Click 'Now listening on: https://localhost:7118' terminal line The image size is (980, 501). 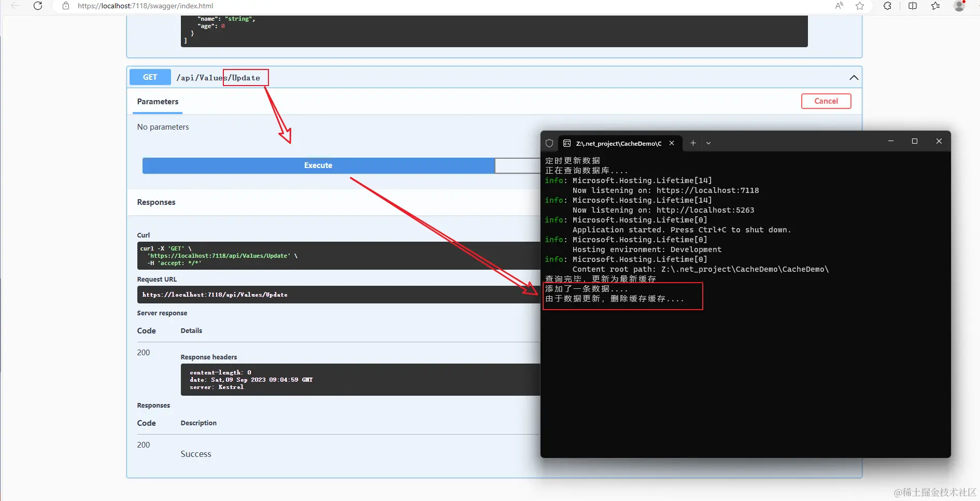click(x=666, y=190)
